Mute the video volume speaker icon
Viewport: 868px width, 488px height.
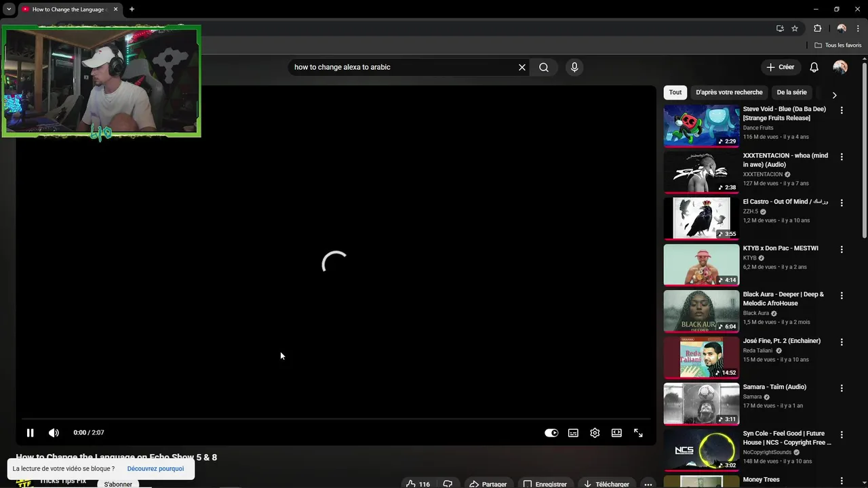(54, 432)
